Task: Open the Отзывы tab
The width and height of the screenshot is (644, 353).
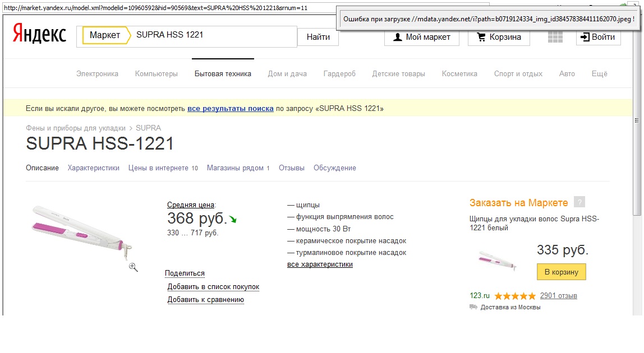Action: 292,168
